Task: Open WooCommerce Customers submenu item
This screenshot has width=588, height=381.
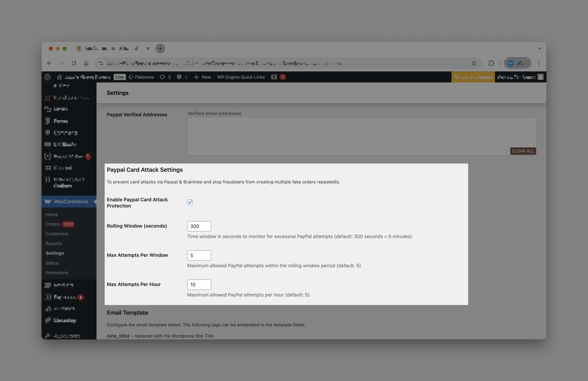Action: tap(57, 234)
